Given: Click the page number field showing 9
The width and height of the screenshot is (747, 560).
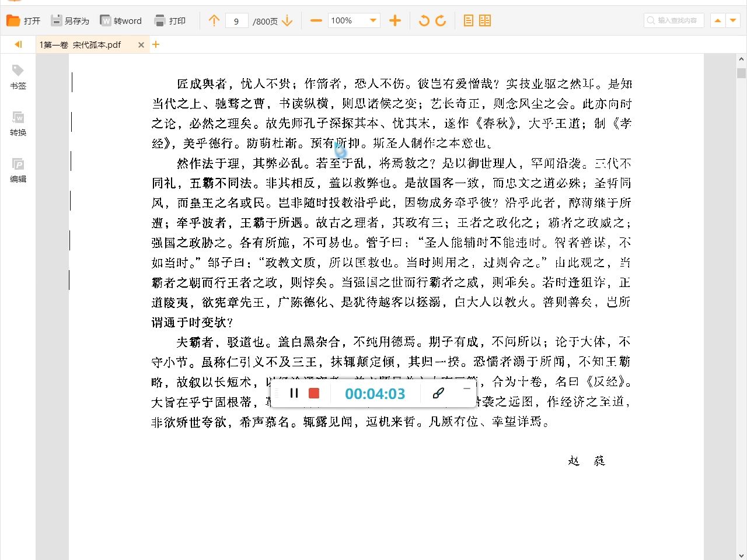Looking at the screenshot, I should coord(236,21).
